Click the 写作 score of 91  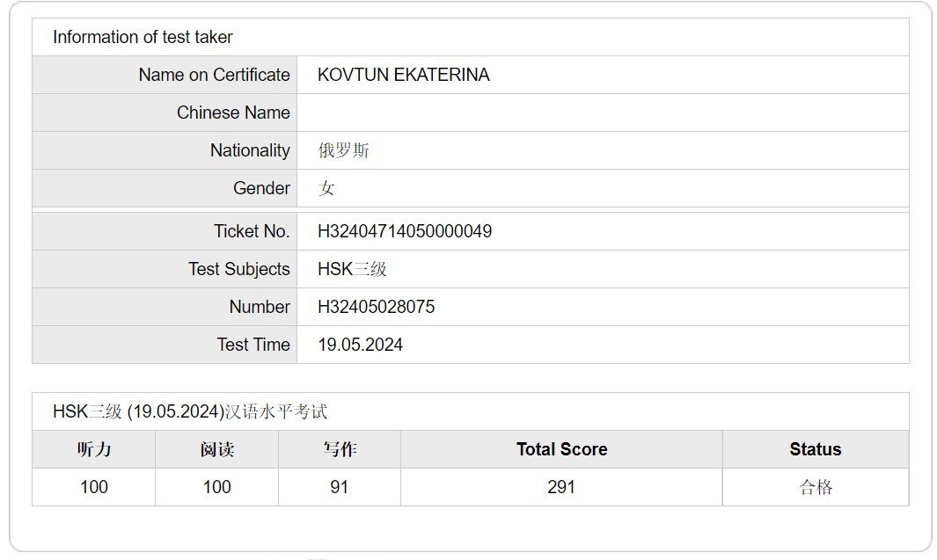tap(339, 487)
